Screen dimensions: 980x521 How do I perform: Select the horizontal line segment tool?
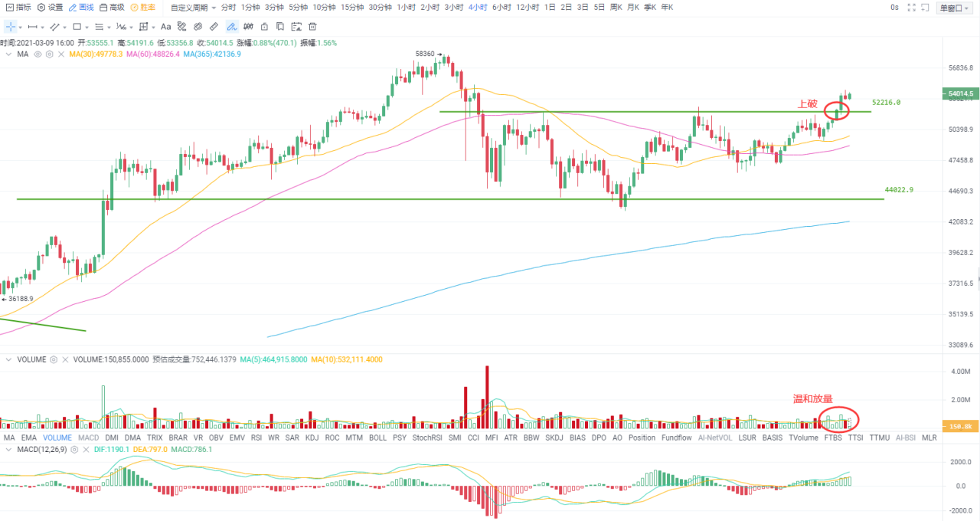[33, 27]
